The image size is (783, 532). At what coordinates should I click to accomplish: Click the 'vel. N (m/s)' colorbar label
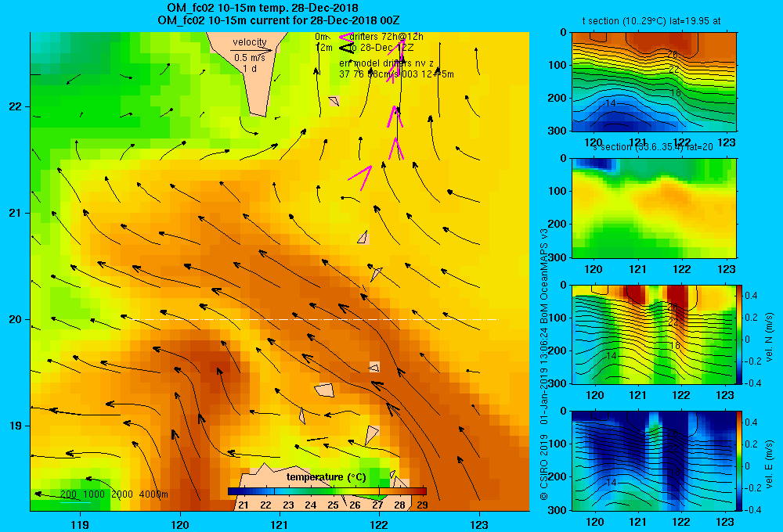coord(769,337)
